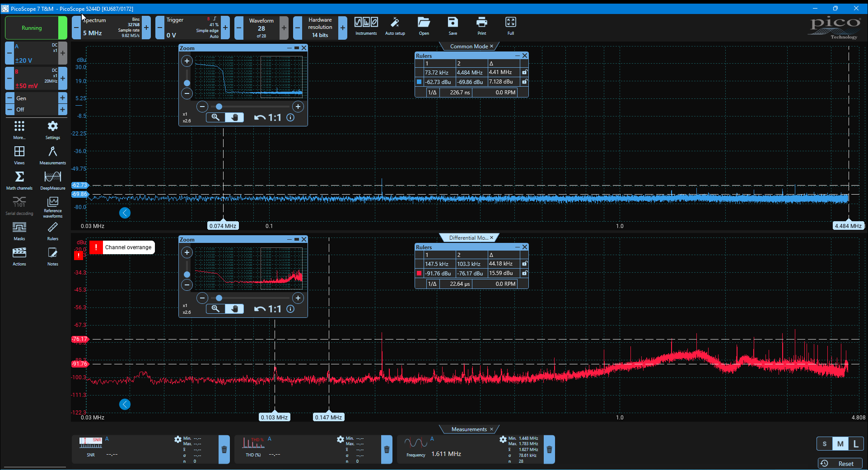Viewport: 868px width, 470px height.
Task: Open a saved file
Action: point(424,27)
